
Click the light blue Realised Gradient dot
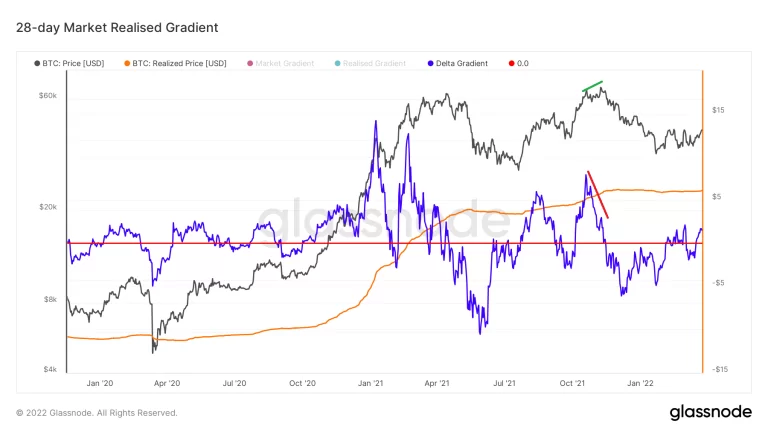pyautogui.click(x=337, y=63)
